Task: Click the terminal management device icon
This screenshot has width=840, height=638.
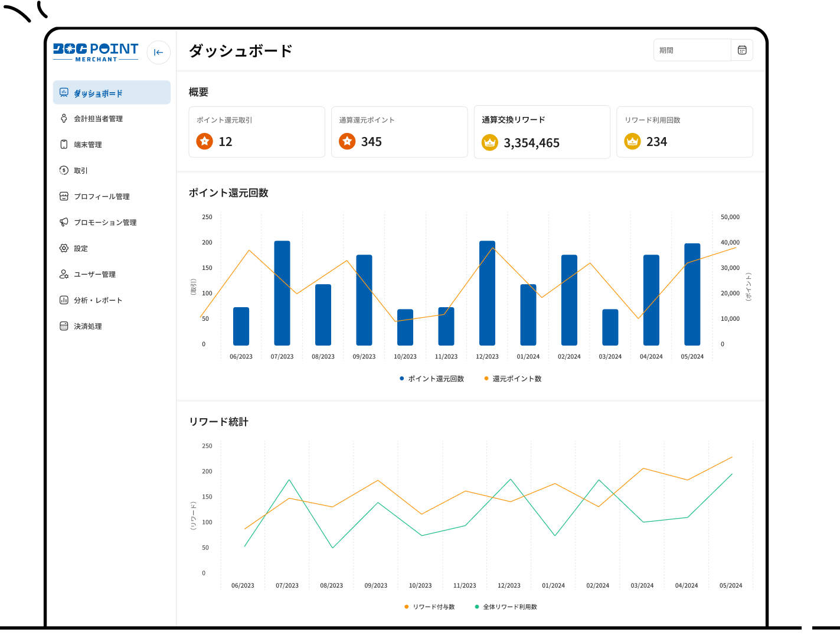Action: pyautogui.click(x=64, y=144)
